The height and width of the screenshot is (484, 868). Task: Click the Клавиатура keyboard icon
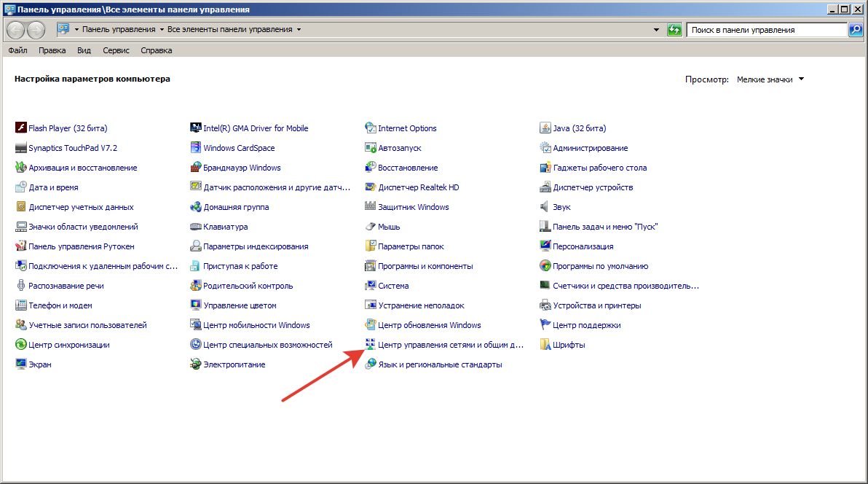(x=195, y=227)
